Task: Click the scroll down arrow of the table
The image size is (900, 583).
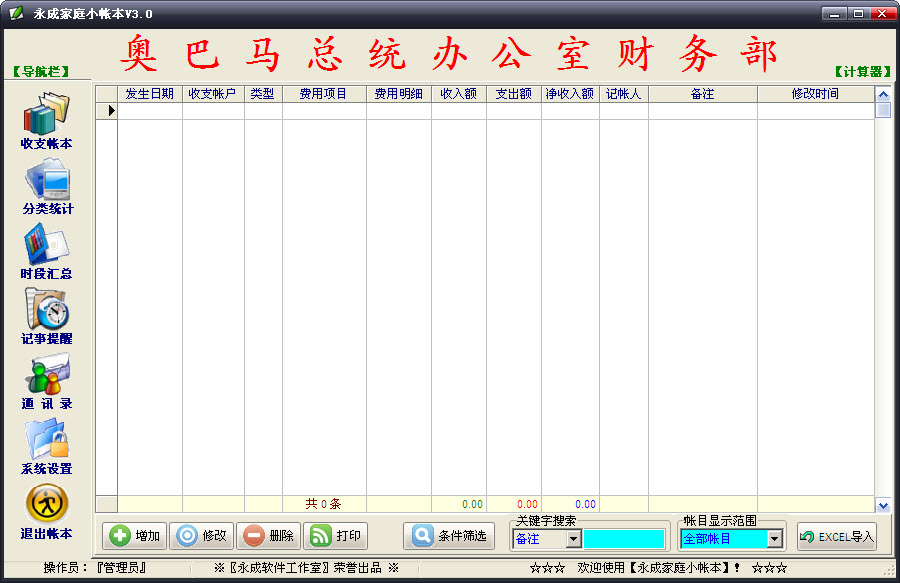Action: (883, 506)
